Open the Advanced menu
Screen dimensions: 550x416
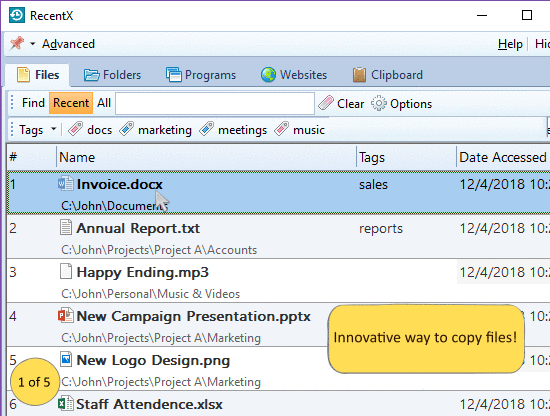tap(68, 44)
